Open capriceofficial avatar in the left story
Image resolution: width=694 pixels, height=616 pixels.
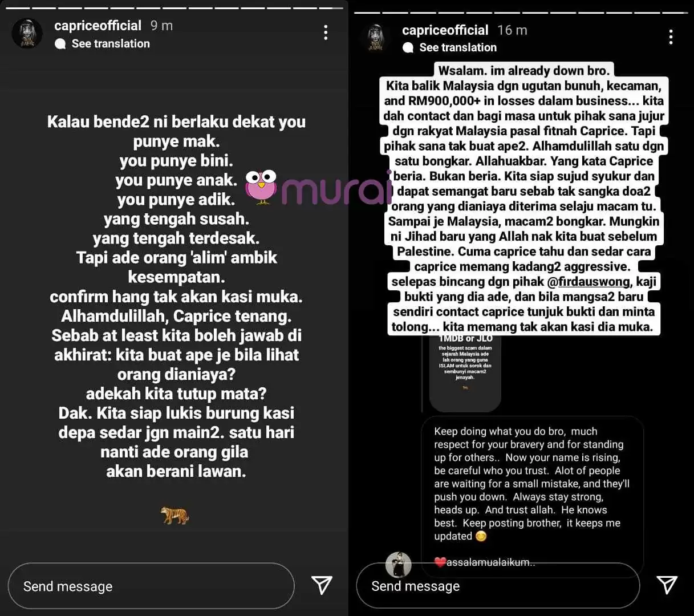click(27, 33)
